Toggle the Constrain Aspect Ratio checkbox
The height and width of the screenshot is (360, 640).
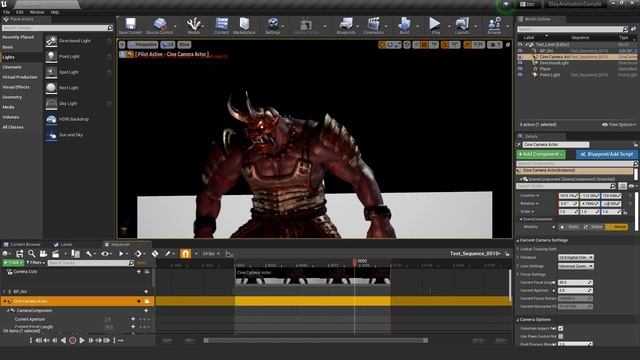click(x=561, y=329)
